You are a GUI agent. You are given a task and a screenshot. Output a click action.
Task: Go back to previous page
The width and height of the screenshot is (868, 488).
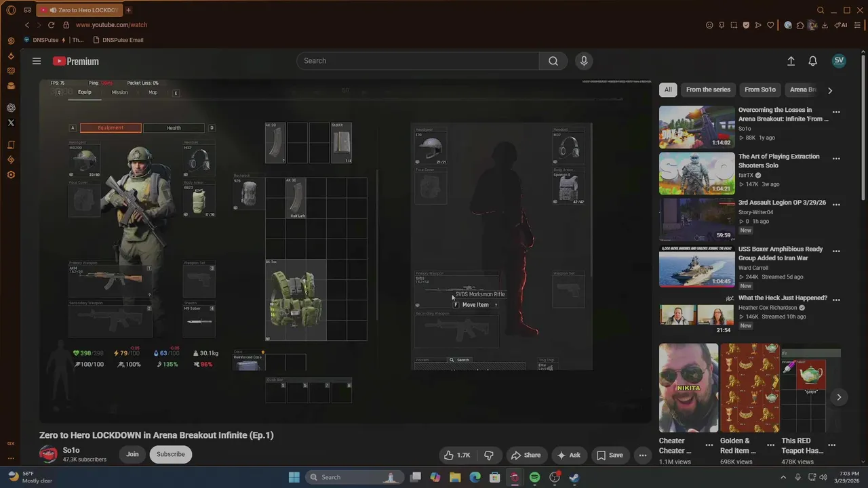pos(27,25)
